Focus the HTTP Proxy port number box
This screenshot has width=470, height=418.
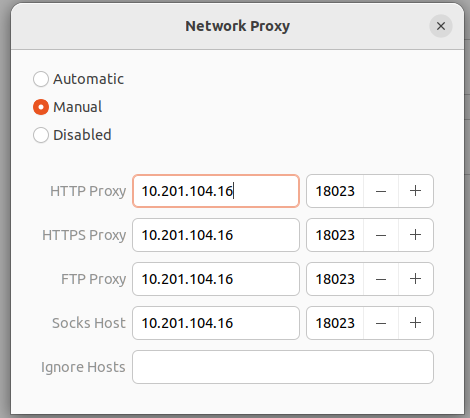(x=335, y=191)
